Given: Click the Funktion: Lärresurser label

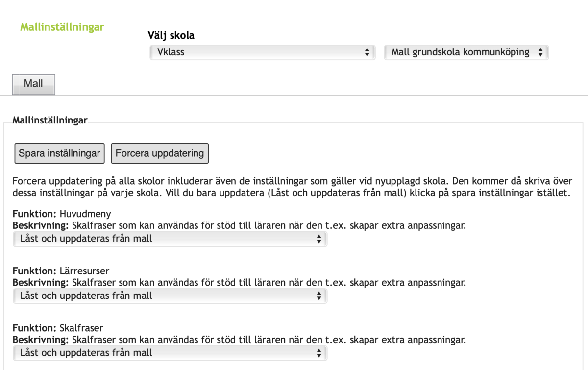Looking at the screenshot, I should tap(61, 271).
